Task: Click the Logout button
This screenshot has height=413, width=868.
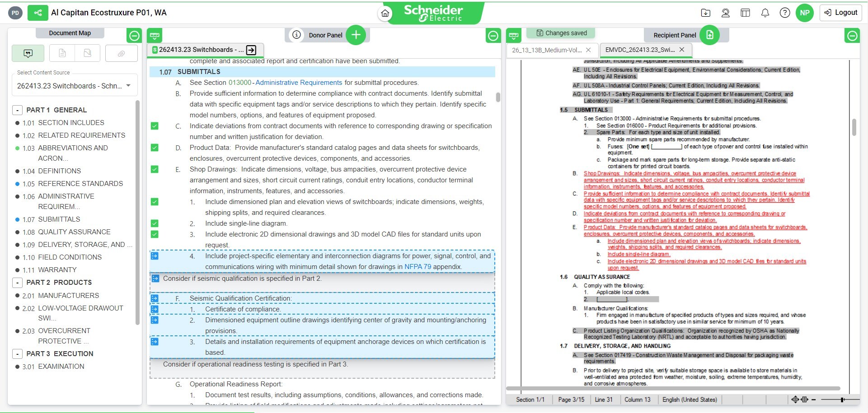Action: (840, 13)
